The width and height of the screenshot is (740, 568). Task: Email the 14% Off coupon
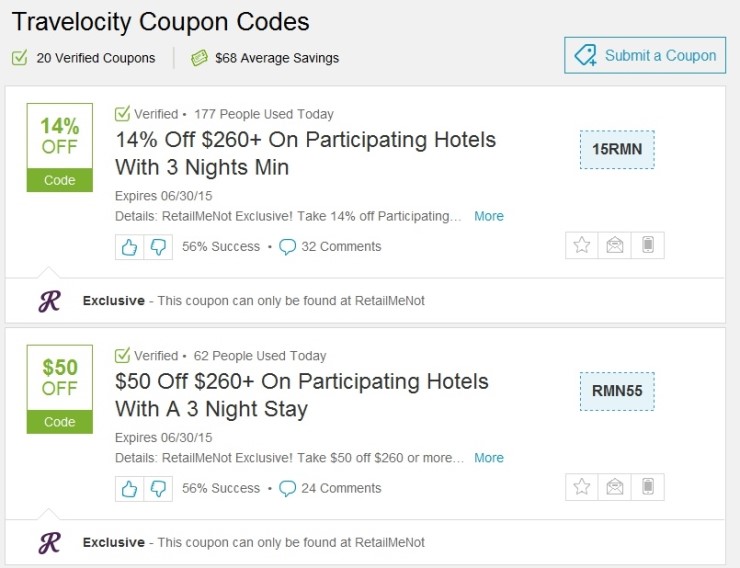pos(614,245)
